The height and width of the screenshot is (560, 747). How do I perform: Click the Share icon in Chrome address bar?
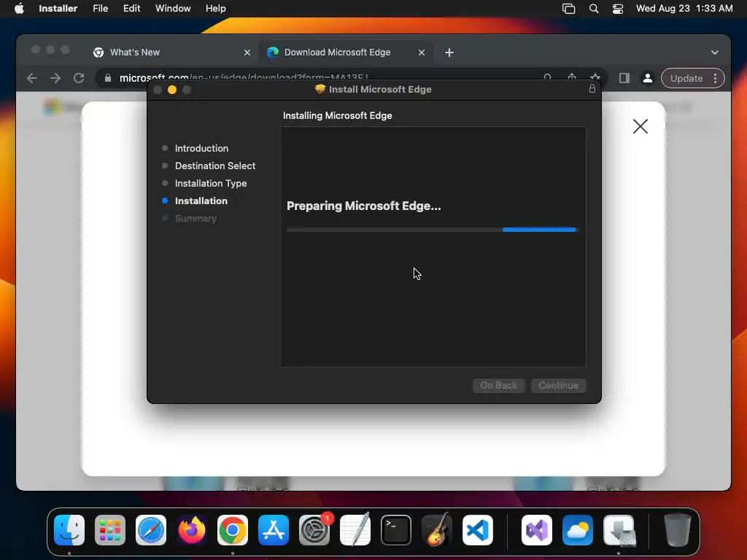pyautogui.click(x=572, y=76)
